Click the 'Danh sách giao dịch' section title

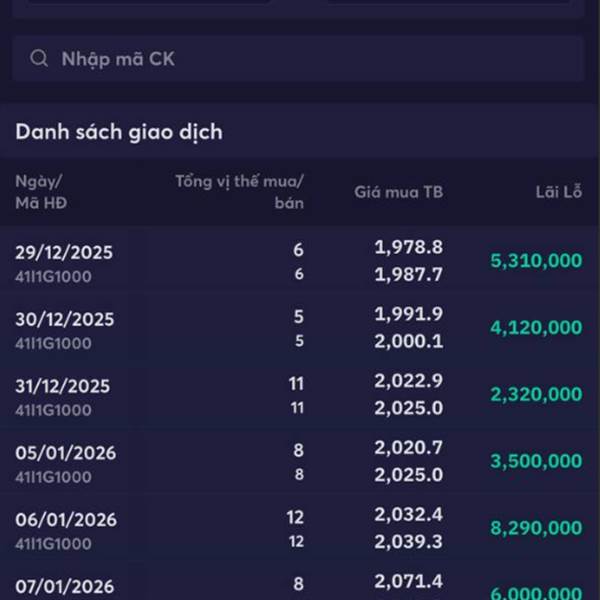click(x=118, y=132)
